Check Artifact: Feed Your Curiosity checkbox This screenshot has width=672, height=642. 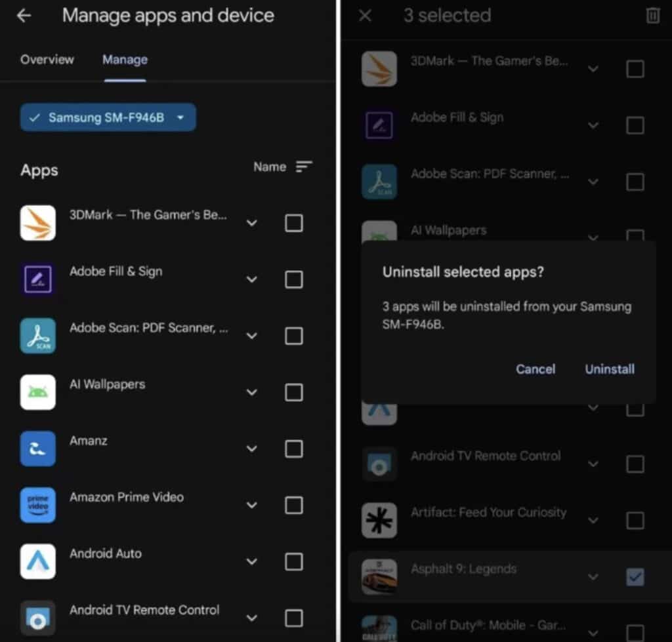point(635,521)
